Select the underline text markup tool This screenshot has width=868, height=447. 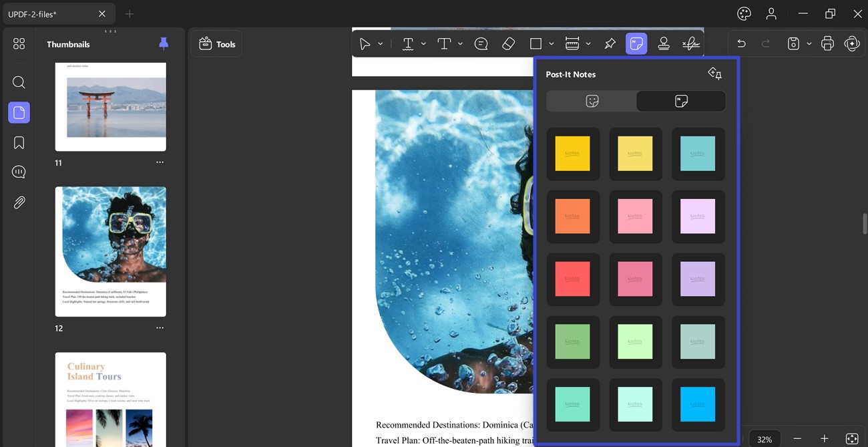pos(408,44)
